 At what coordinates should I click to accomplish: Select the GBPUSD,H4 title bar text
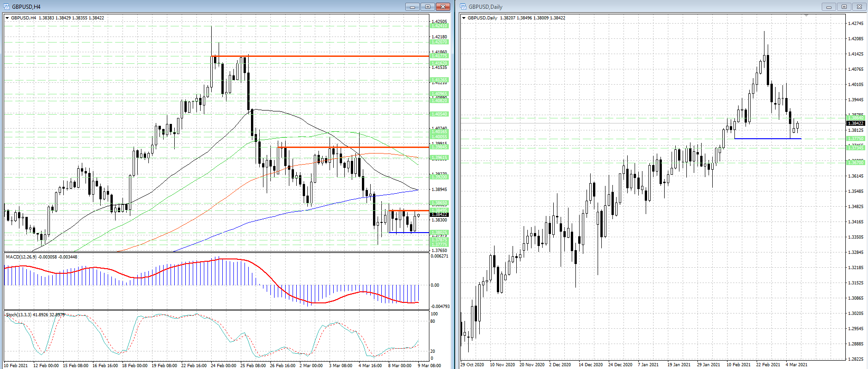26,7
